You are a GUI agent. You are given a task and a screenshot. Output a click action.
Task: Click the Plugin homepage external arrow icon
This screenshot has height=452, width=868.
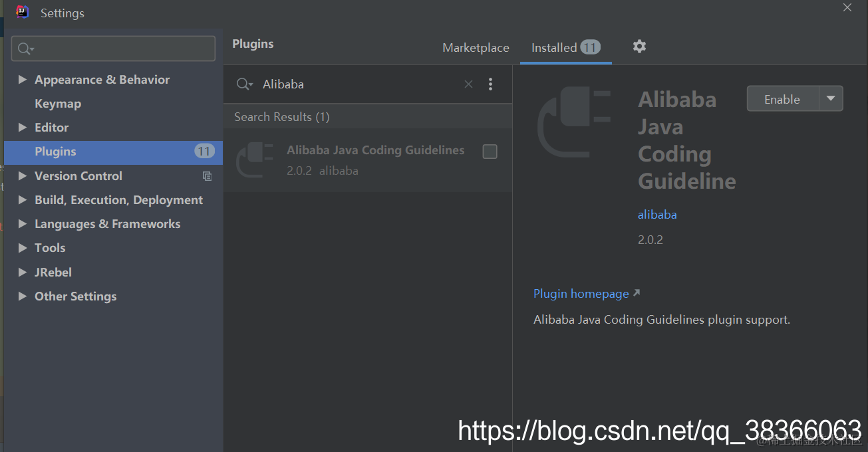(637, 293)
